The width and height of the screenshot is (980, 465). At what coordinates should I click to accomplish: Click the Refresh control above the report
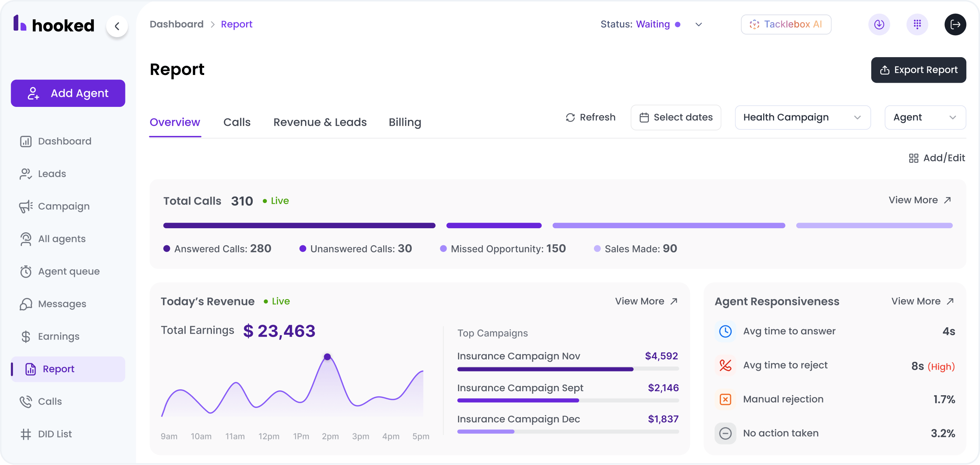tap(590, 117)
